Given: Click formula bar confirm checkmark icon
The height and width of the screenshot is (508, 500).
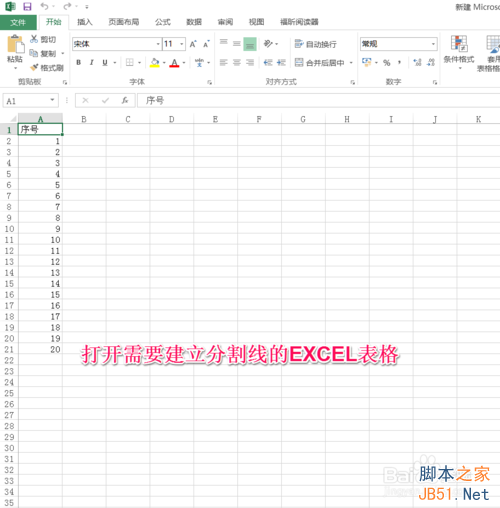Looking at the screenshot, I should (x=105, y=100).
